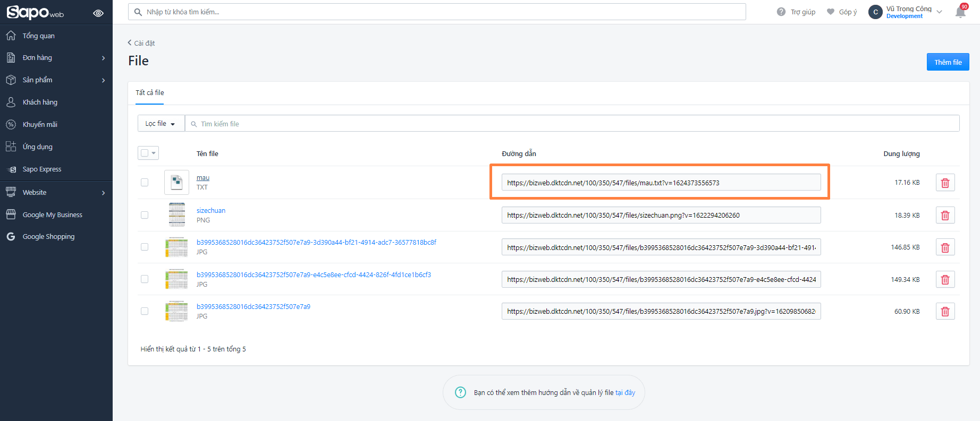Check the sizechuan file checkbox
This screenshot has height=421, width=980.
(x=145, y=215)
